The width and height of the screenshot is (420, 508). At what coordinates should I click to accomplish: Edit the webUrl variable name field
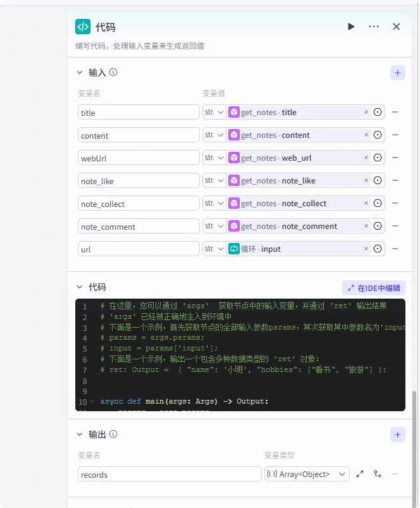(139, 158)
